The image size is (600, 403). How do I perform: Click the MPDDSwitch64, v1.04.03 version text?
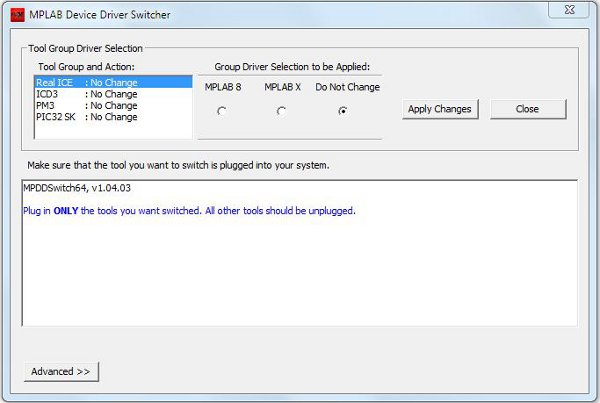click(77, 188)
